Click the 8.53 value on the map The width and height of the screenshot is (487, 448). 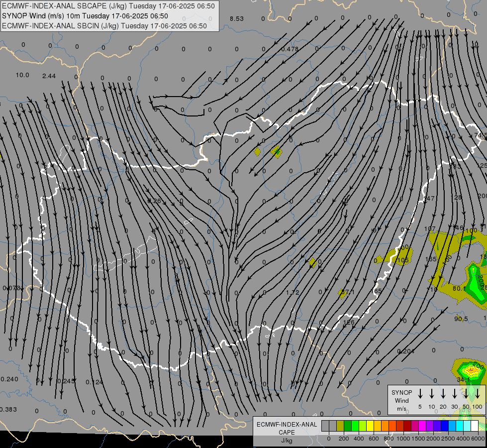237,18
